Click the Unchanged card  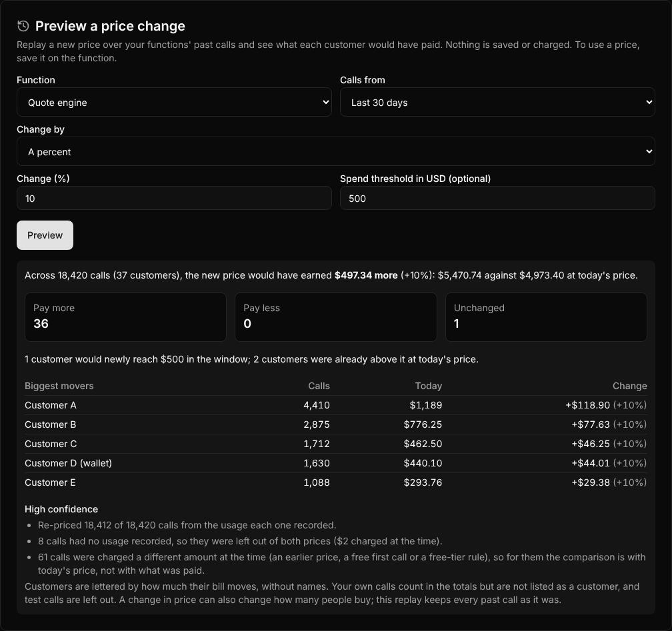coord(546,317)
